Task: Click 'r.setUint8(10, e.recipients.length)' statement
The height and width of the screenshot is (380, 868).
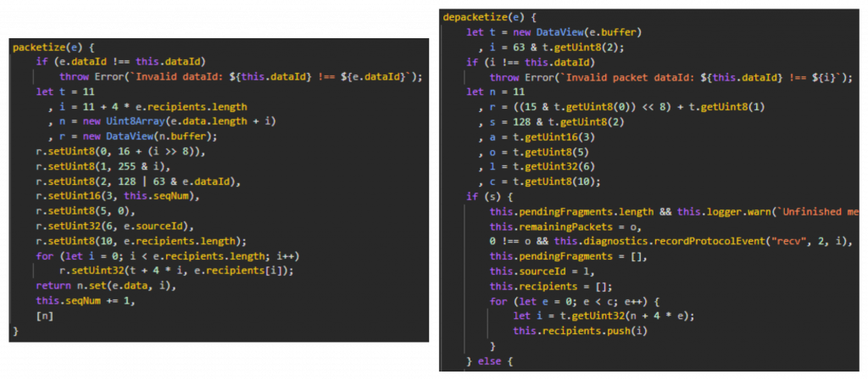Action: (128, 240)
